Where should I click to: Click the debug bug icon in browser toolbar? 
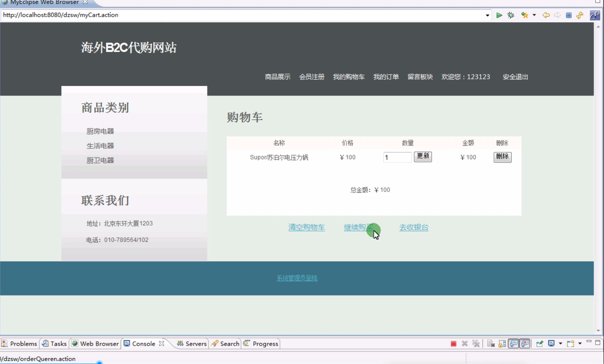coord(511,15)
